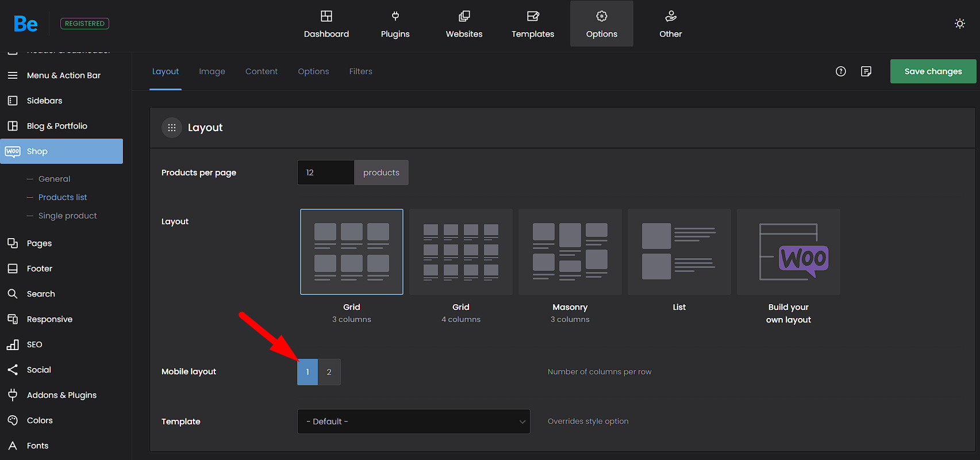The width and height of the screenshot is (980, 460).
Task: Toggle light mode with sun icon
Action: tap(960, 24)
